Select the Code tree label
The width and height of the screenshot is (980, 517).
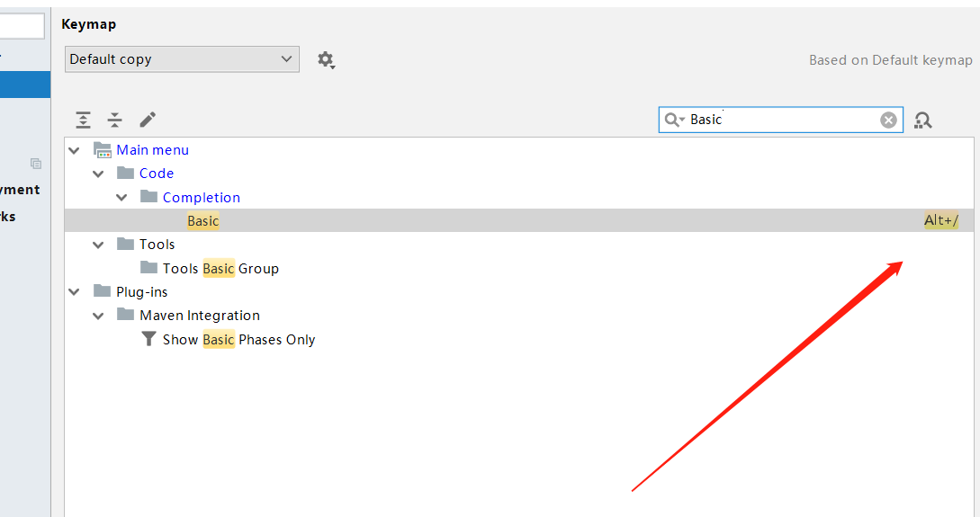point(157,174)
